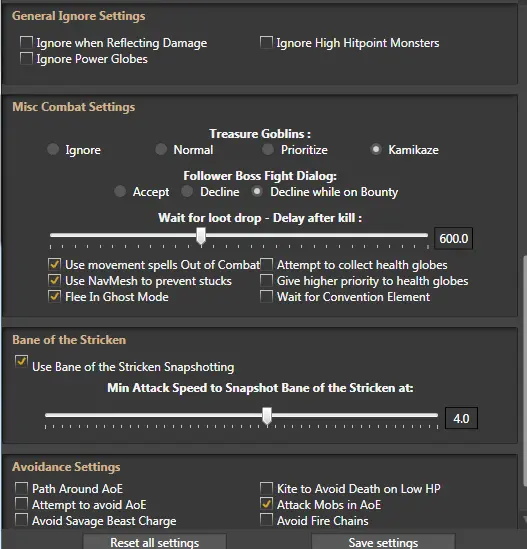Click the 600.0 delay value field

(453, 238)
